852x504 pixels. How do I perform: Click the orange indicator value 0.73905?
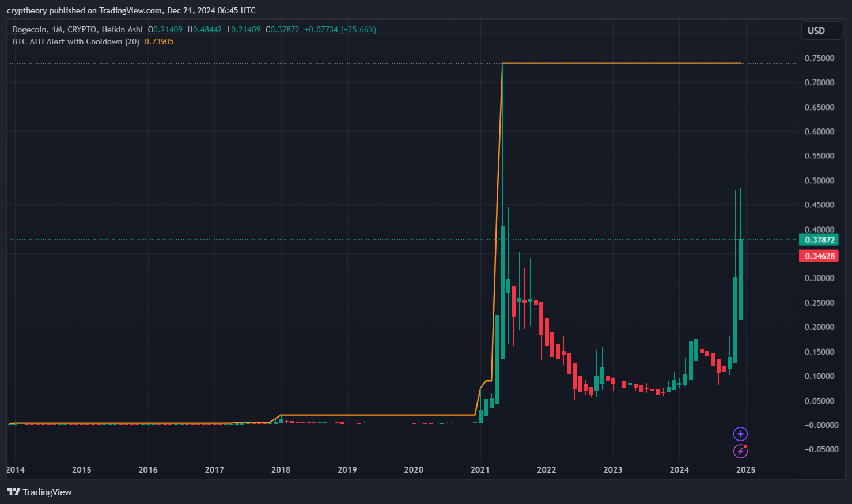159,41
